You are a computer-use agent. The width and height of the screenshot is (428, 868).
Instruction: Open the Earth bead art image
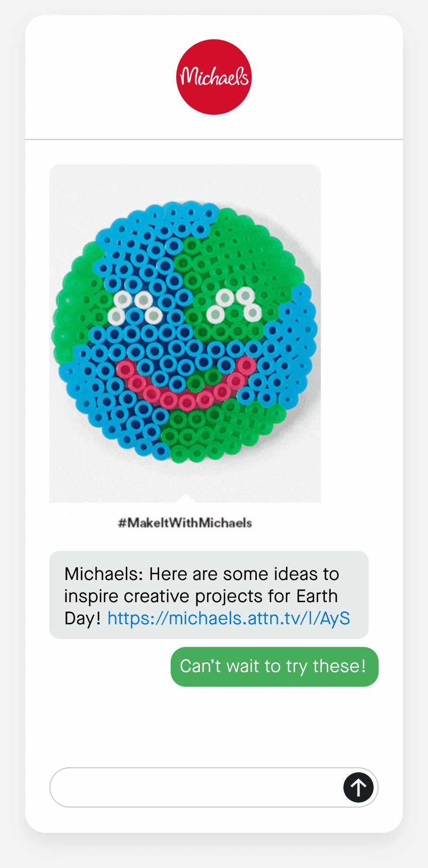tap(185, 333)
